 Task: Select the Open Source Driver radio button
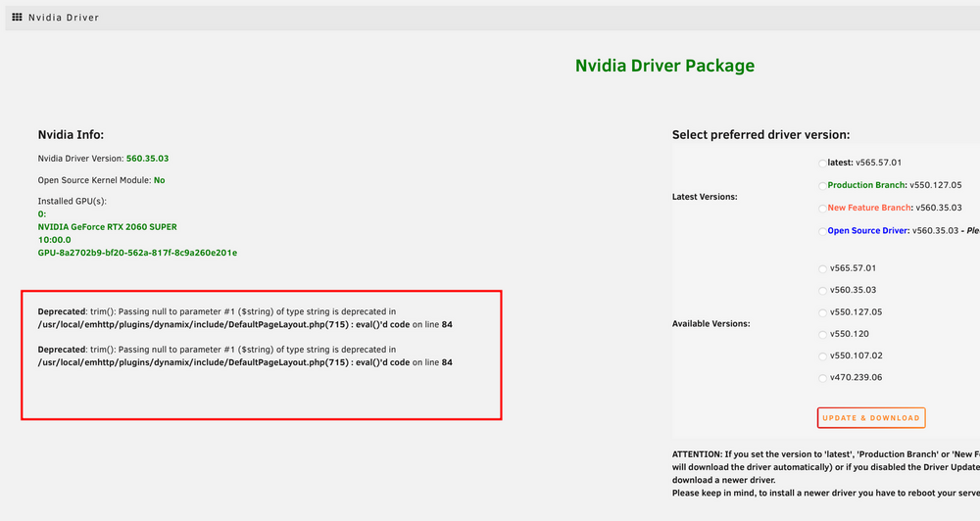pyautogui.click(x=822, y=232)
